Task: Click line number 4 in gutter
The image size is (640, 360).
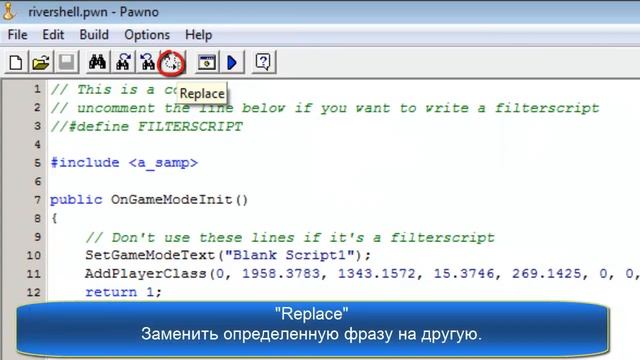Action: pos(37,144)
